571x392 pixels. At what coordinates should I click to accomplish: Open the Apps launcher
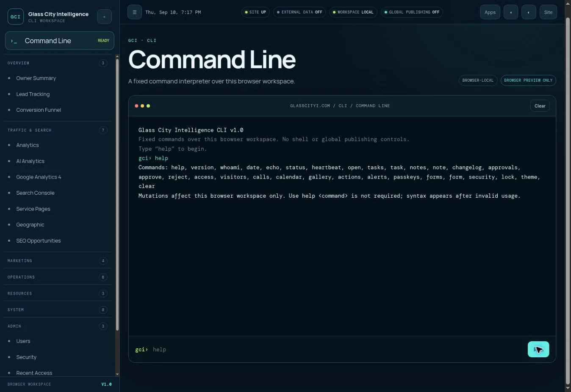click(x=490, y=12)
